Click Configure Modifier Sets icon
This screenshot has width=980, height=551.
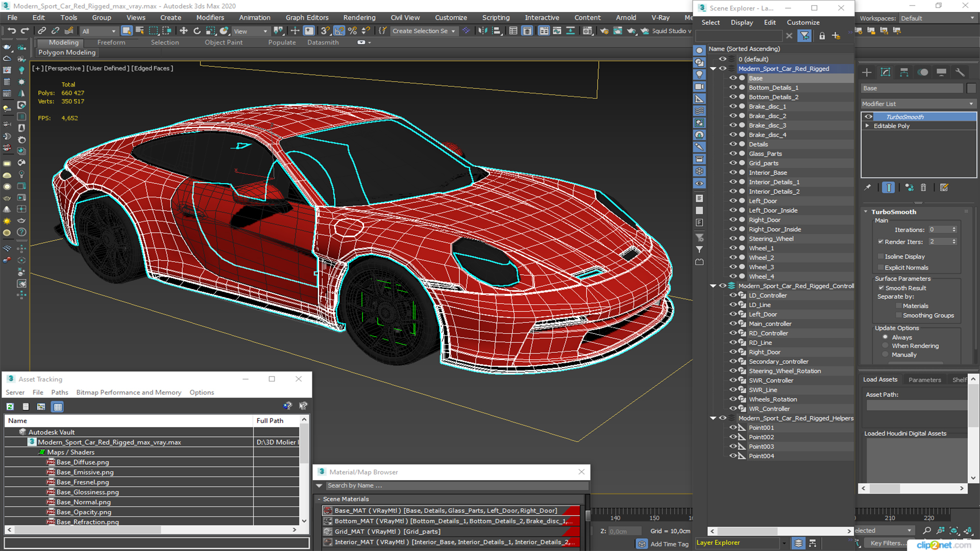[944, 188]
